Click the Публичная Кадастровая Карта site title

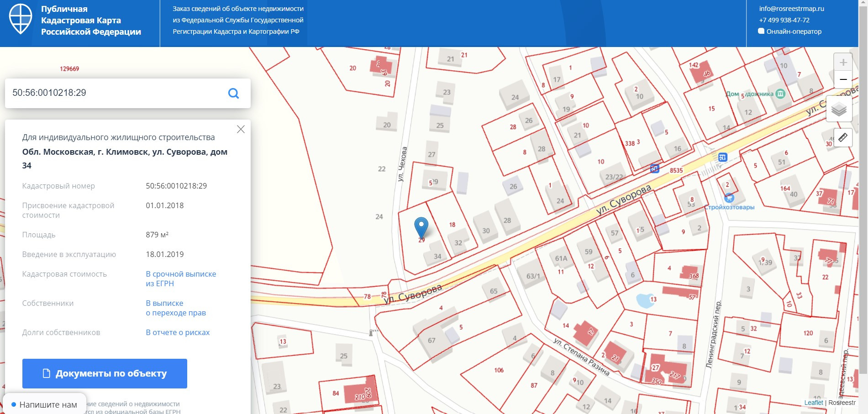[91, 20]
